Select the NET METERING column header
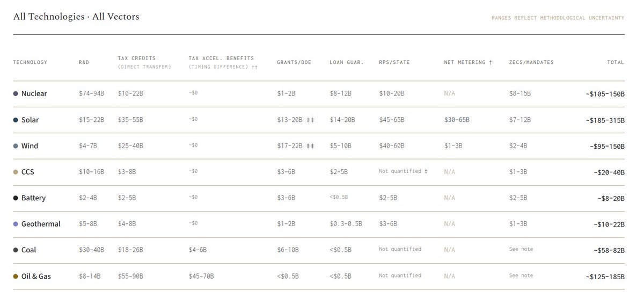 [x=468, y=62]
